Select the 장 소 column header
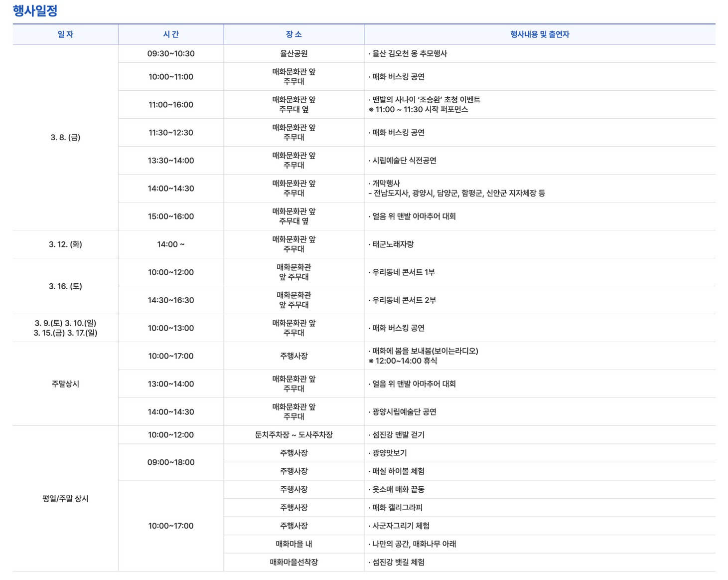Screen dimensions: 728x580 click(x=294, y=34)
